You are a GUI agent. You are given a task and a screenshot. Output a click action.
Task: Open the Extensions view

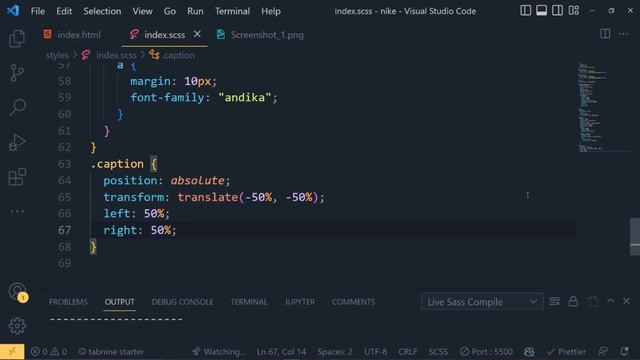coord(17,177)
